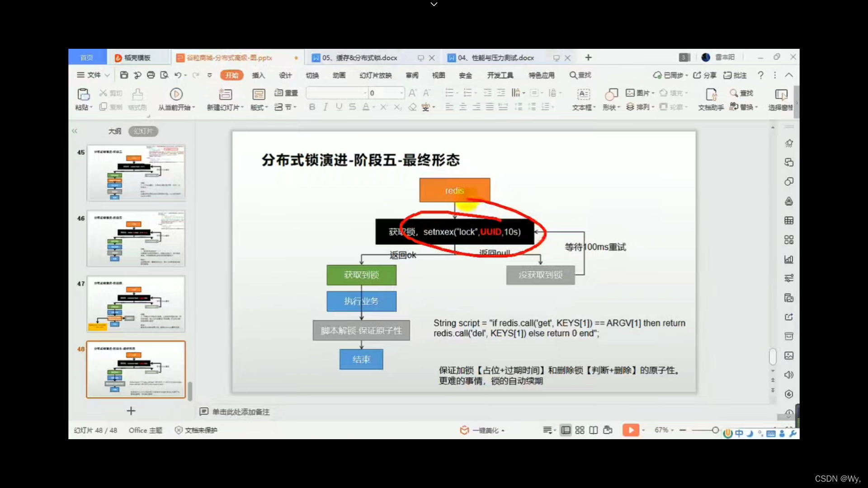868x488 pixels.
Task: Click the Shapes (形状) tool icon
Action: (x=611, y=94)
